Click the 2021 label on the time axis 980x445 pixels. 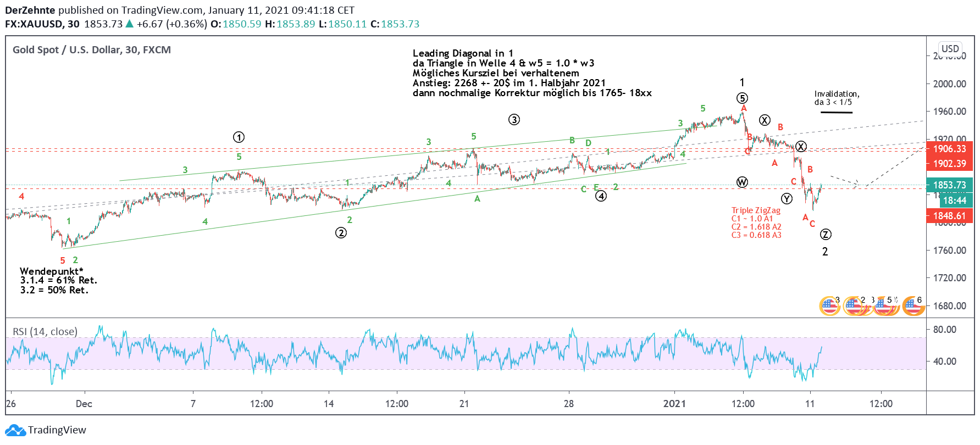[674, 404]
